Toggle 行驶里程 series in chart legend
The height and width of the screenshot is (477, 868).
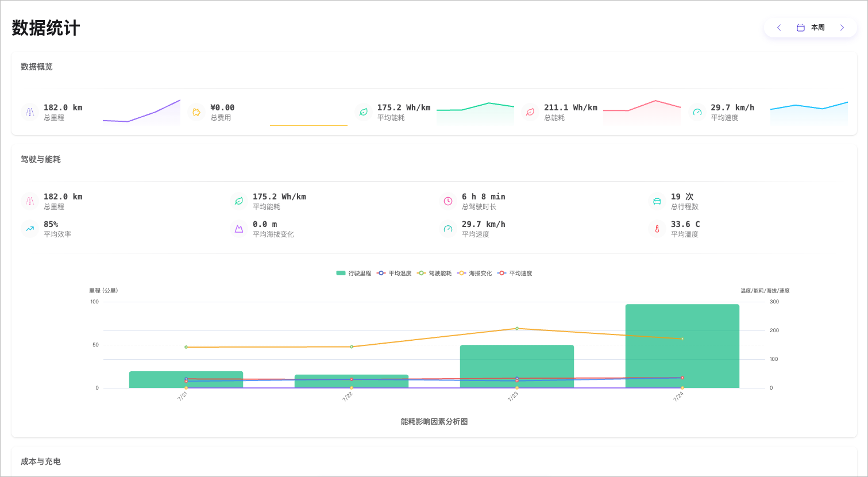click(354, 274)
